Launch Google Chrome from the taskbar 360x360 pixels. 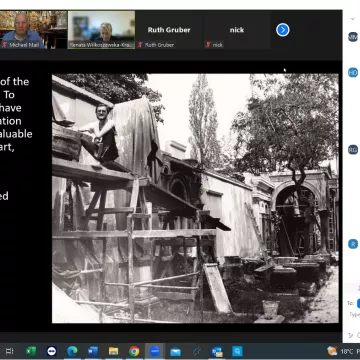134,351
